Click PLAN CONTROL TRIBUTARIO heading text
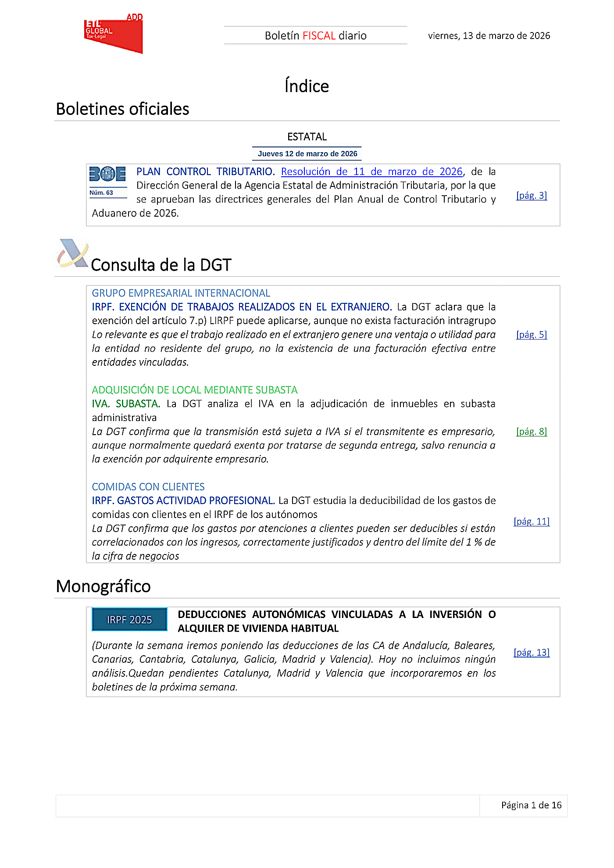 coord(206,171)
